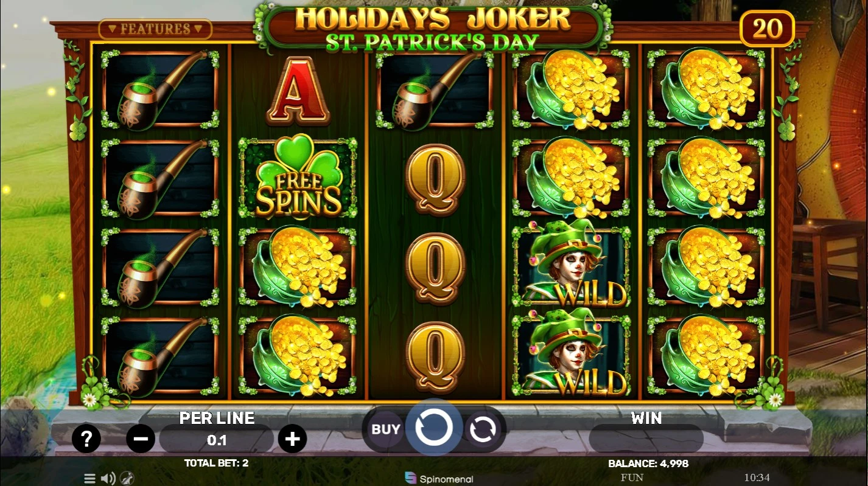Viewport: 868px width, 486px height.
Task: Open the autoplay button beside spin
Action: pyautogui.click(x=481, y=429)
